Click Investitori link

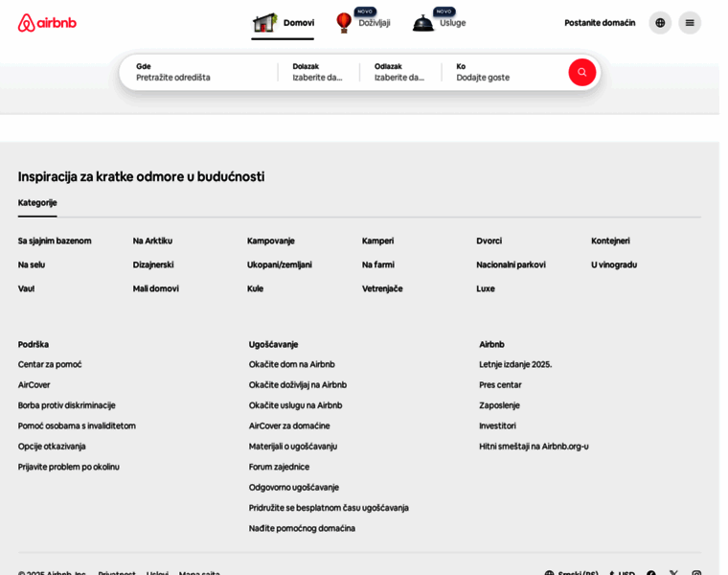point(497,425)
